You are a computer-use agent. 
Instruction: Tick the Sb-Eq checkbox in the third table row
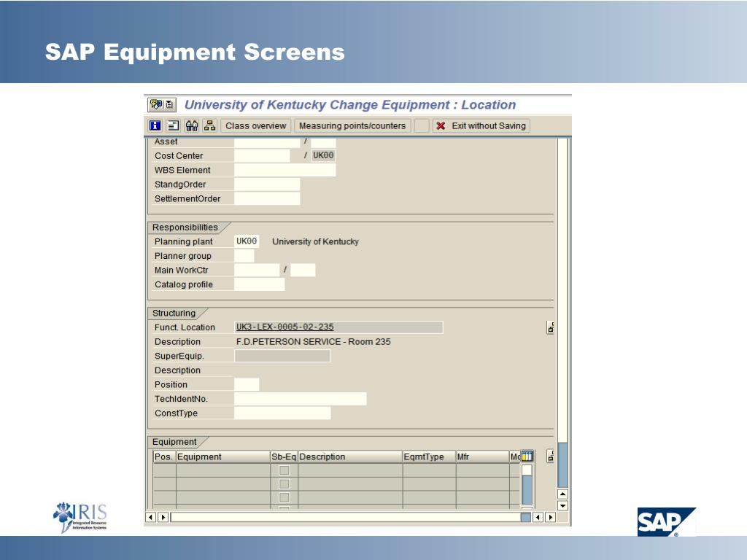point(284,497)
